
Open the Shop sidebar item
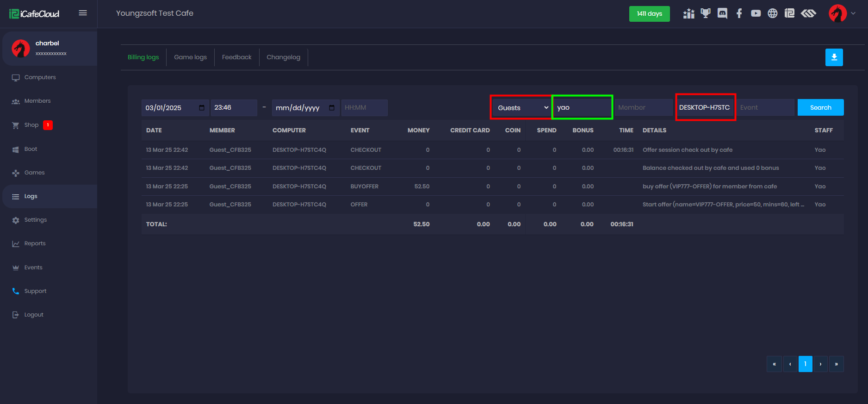(31, 125)
